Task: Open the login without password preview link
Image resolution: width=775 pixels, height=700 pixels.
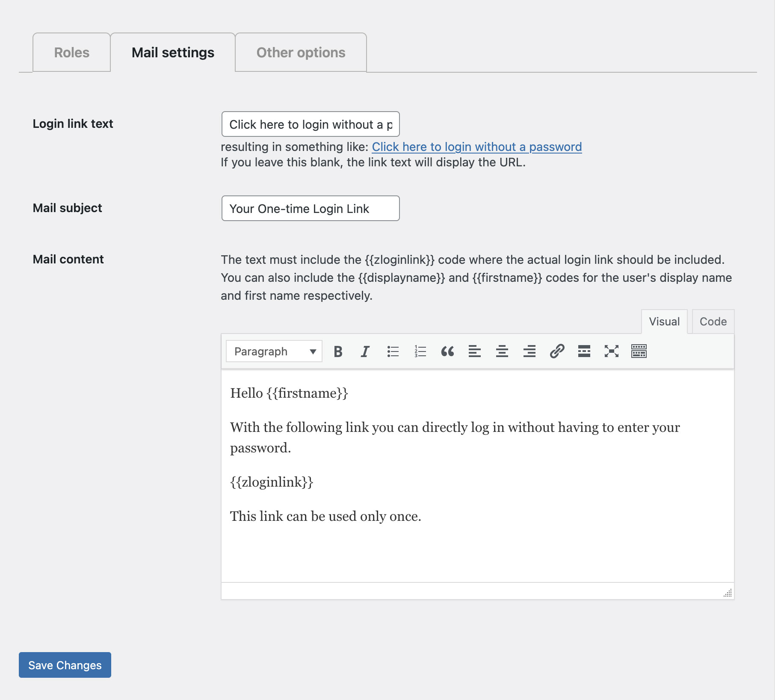Action: [x=477, y=147]
